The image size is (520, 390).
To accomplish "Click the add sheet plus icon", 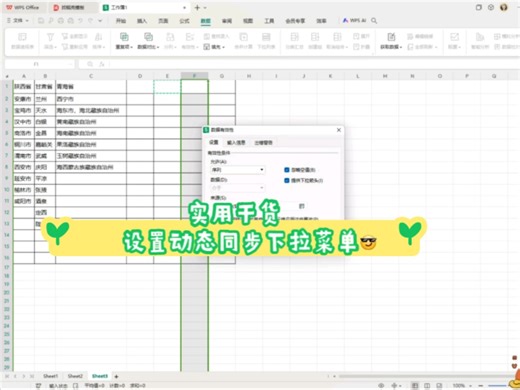I will point(116,376).
